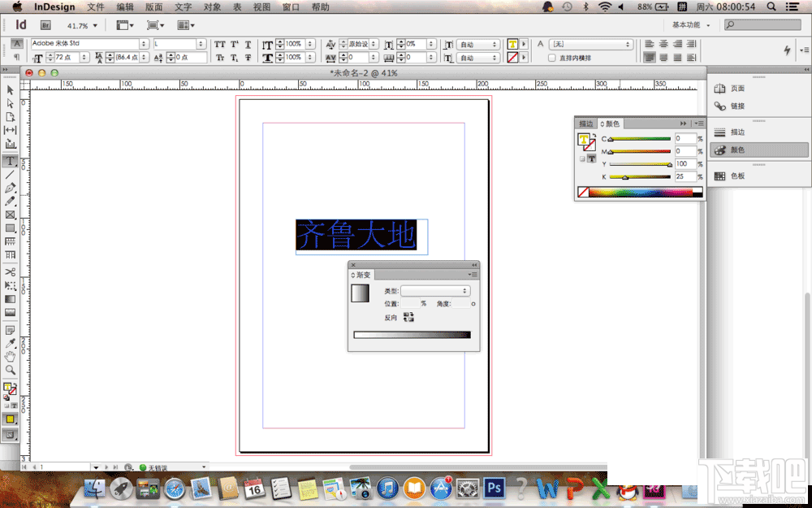Toggle All Caps (TT) formatting
Screen dimensions: 812x508
(x=220, y=45)
